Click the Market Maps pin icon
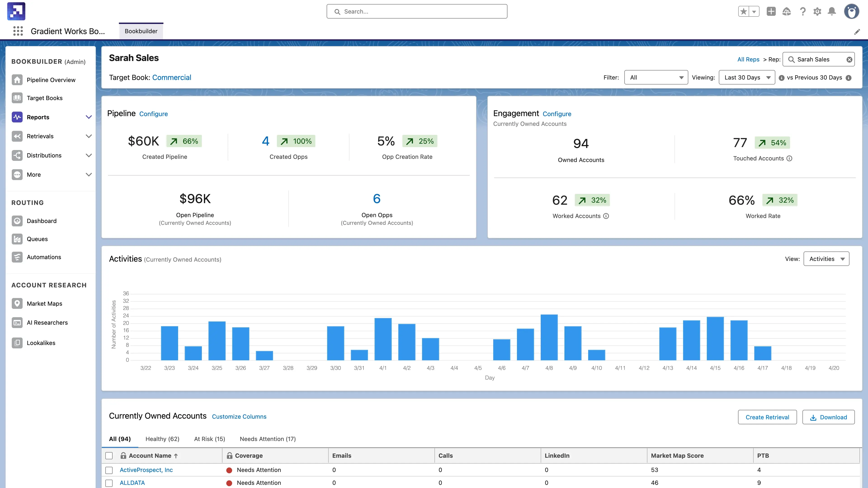The height and width of the screenshot is (488, 868). tap(17, 303)
